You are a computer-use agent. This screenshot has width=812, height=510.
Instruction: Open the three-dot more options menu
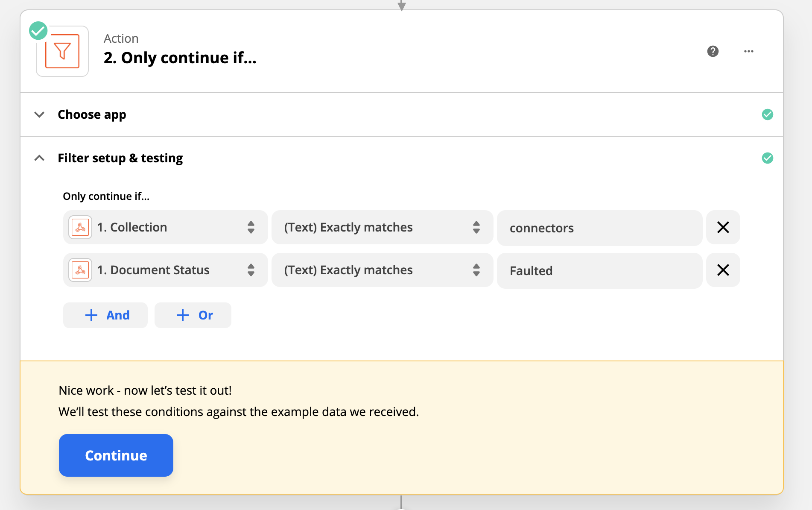click(748, 51)
